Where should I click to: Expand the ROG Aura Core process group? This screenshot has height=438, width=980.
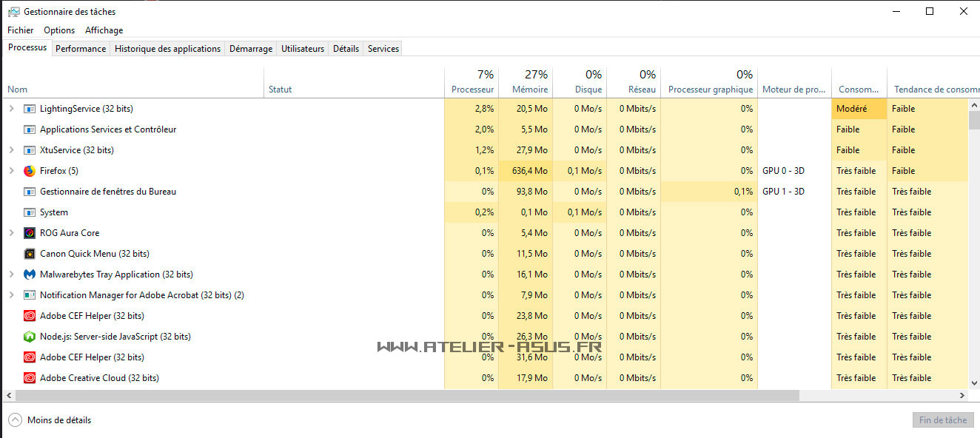point(11,233)
